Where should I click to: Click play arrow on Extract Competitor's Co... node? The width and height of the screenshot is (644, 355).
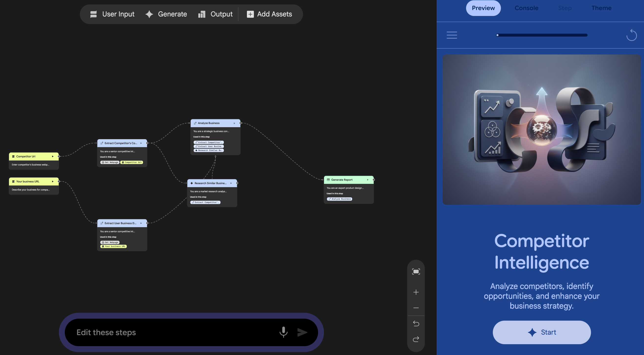click(141, 143)
